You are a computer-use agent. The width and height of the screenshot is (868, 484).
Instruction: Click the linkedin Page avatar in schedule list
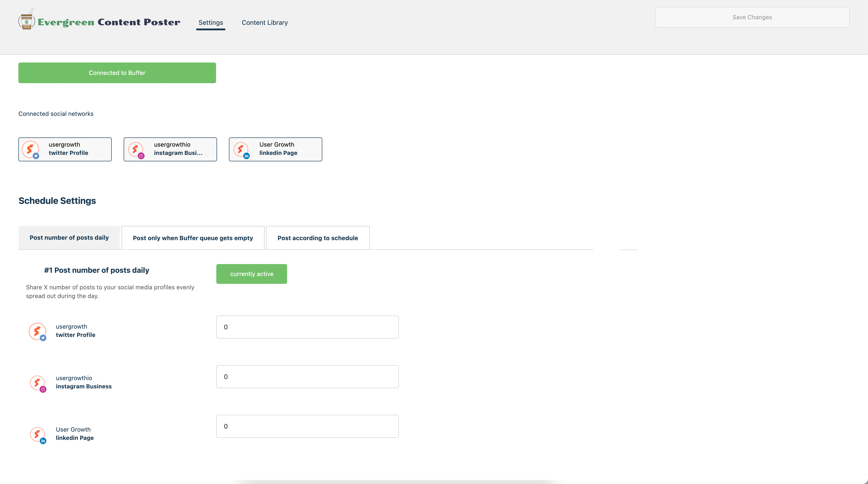coord(37,435)
